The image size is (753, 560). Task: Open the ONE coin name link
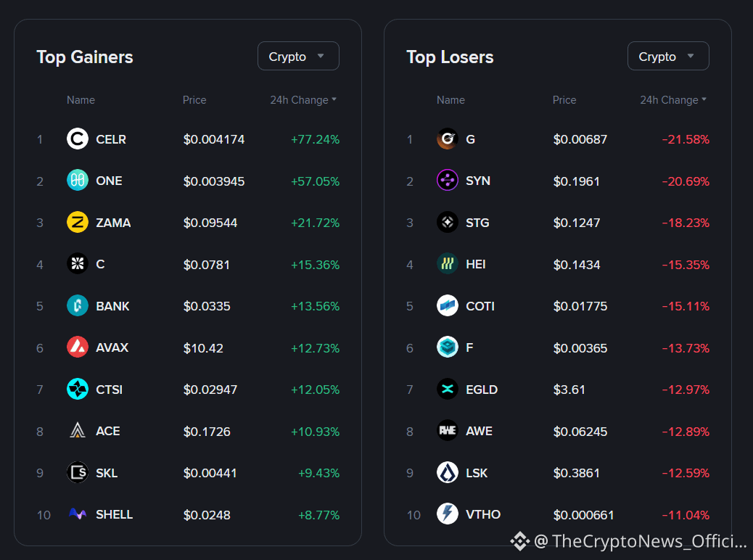[109, 181]
